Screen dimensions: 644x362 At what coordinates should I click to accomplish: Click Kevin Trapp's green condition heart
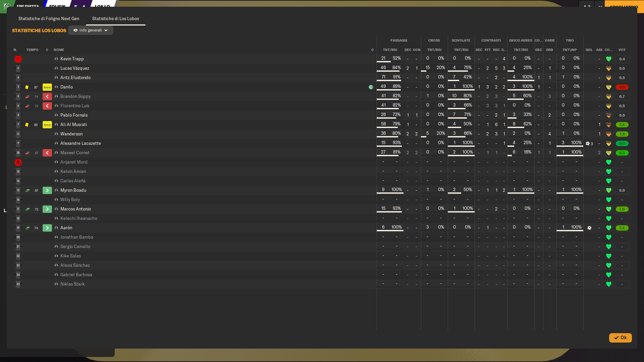tap(608, 59)
